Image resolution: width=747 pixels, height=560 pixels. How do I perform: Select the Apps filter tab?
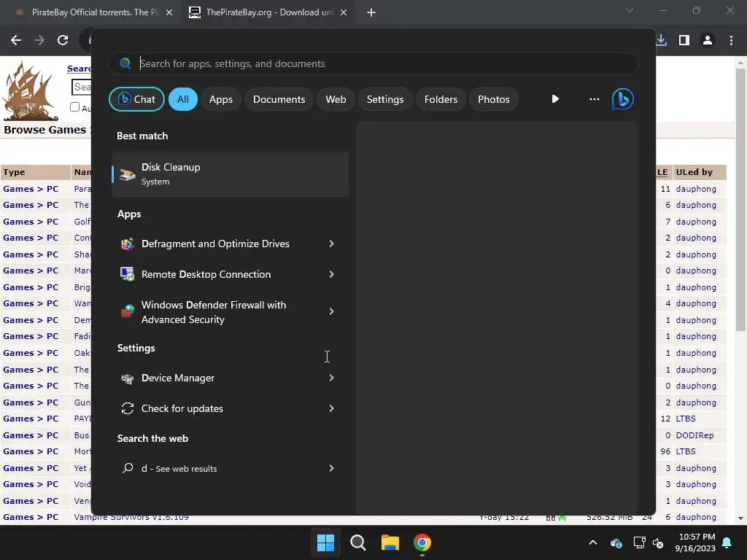pyautogui.click(x=220, y=99)
